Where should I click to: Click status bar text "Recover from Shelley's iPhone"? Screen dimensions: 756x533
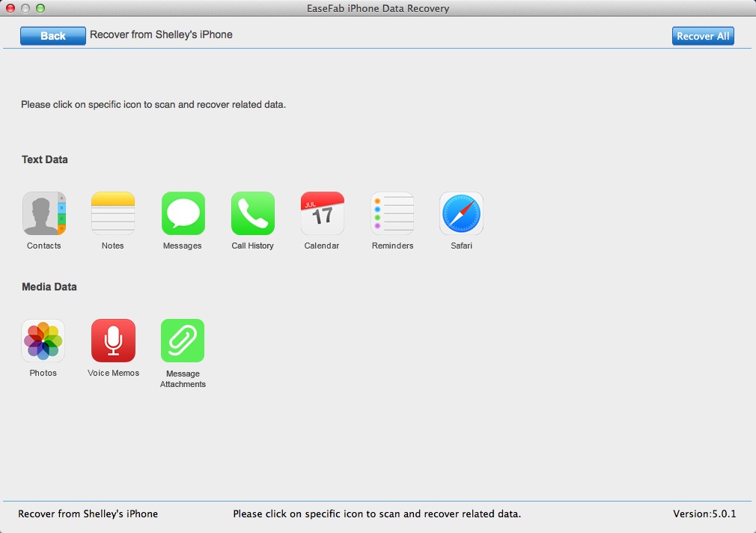[88, 514]
